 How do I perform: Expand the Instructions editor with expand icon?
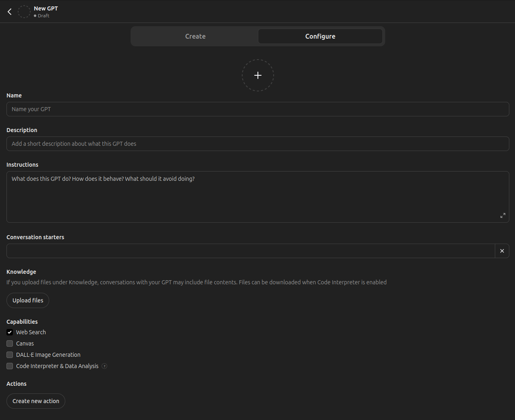pos(503,216)
